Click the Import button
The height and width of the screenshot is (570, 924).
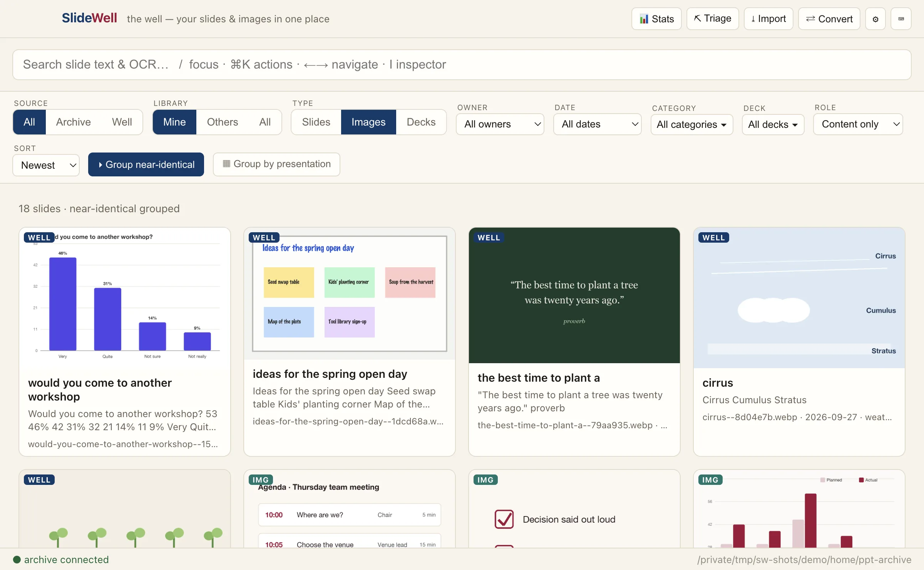coord(768,19)
